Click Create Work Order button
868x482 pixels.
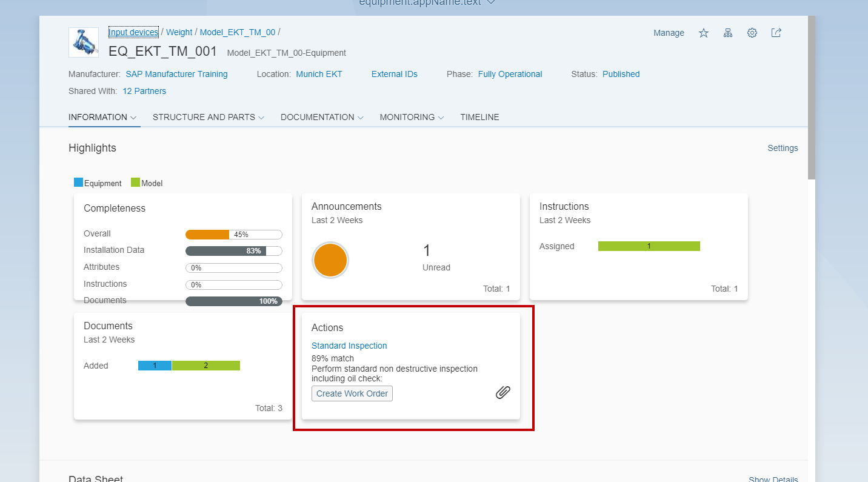(x=352, y=393)
